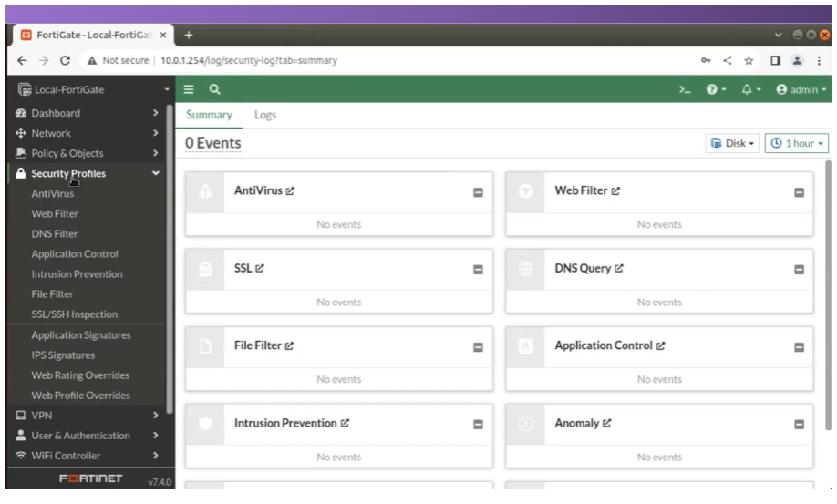Click the AntiVirus bug icon on card
Screen dimensions: 837x504
(205, 191)
